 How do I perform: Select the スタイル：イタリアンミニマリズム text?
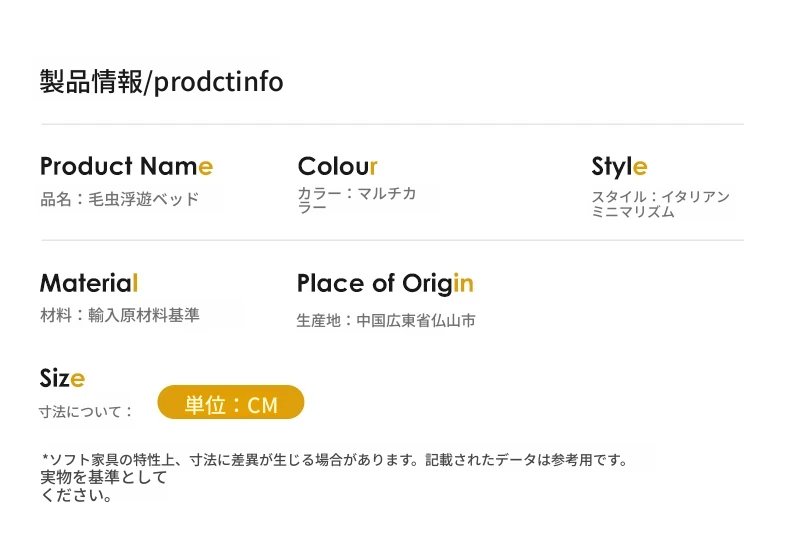click(661, 204)
